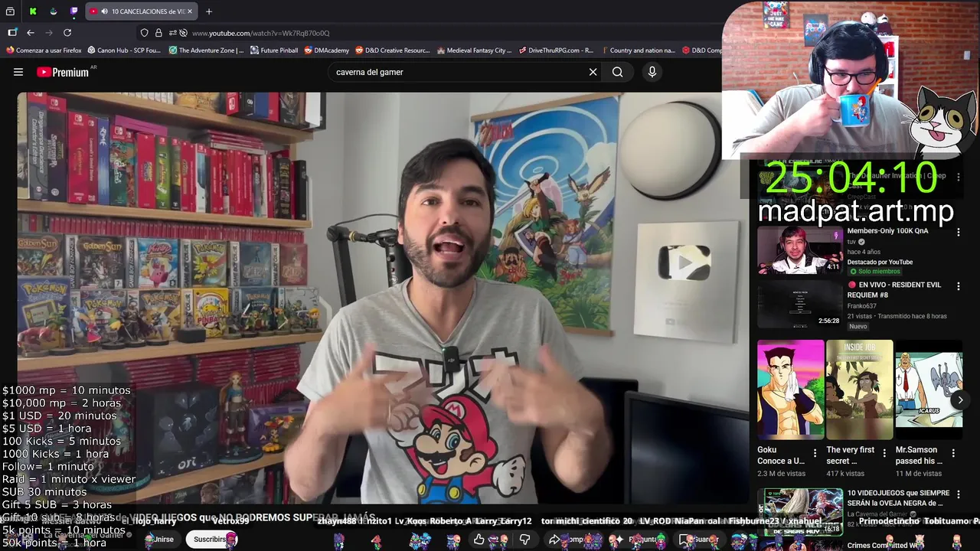This screenshot has width=980, height=551.
Task: Click the Solo miembros badge
Action: pyautogui.click(x=874, y=272)
